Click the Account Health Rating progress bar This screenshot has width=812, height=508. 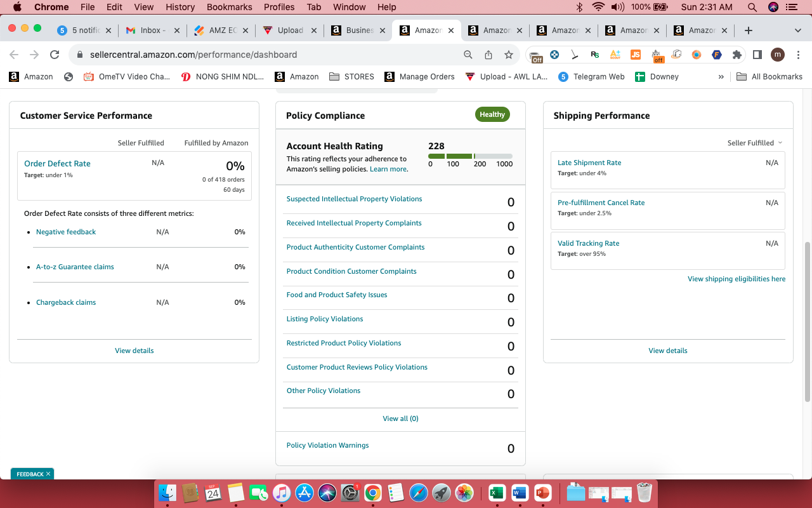[x=470, y=156]
